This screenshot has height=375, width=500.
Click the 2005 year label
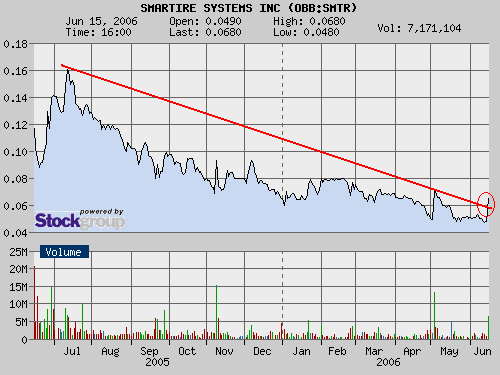click(157, 362)
